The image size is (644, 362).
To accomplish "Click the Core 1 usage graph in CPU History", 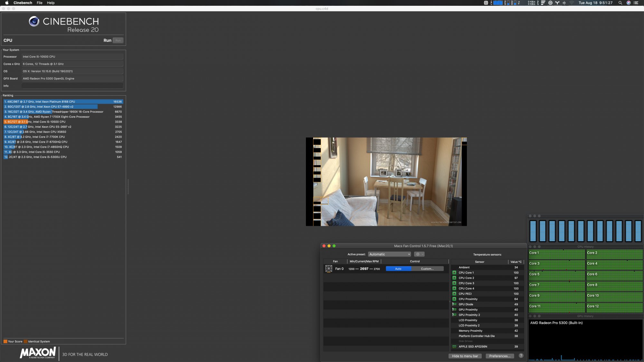I will [x=556, y=254].
